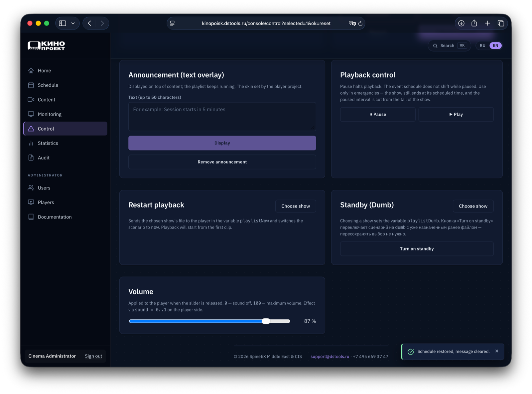Click the Users people icon

coord(31,188)
